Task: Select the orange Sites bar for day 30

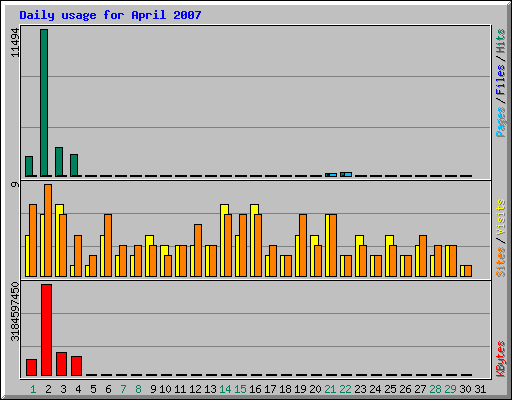Action: coord(468,271)
